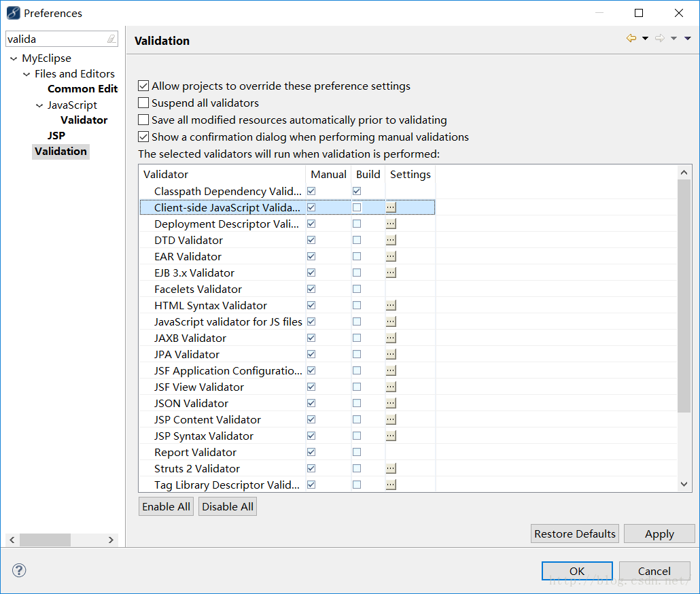
Task: Enable Suspend all validators checkbox
Action: coord(143,103)
